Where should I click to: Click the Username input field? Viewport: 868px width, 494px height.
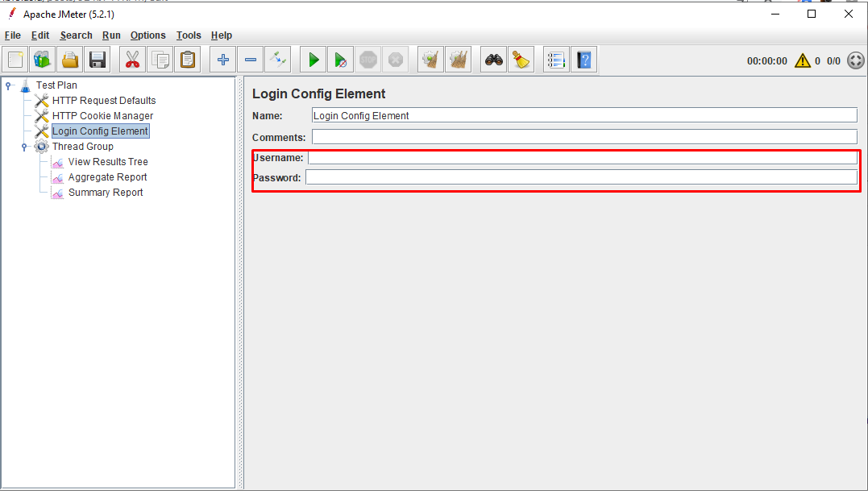(583, 158)
